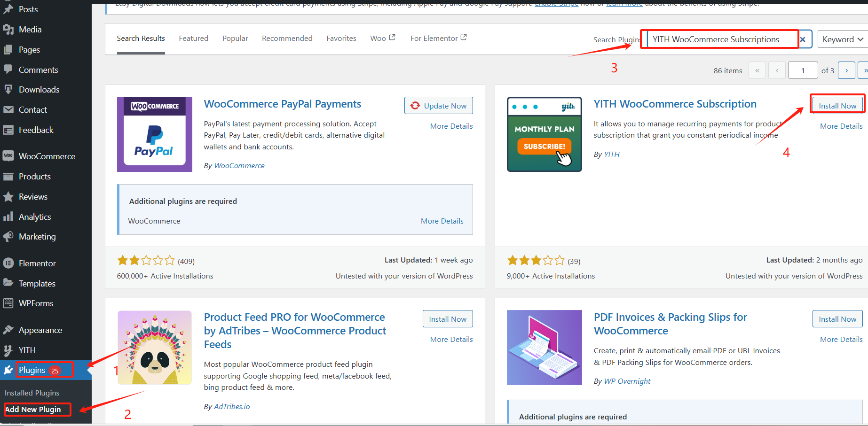
Task: Click the AdTribes.io author link
Action: (232, 406)
